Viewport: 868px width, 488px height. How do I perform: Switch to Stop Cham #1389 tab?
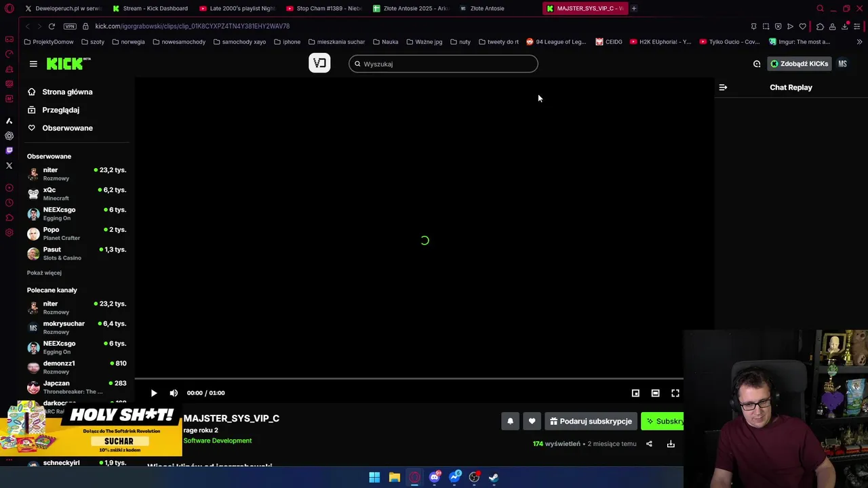click(x=324, y=8)
